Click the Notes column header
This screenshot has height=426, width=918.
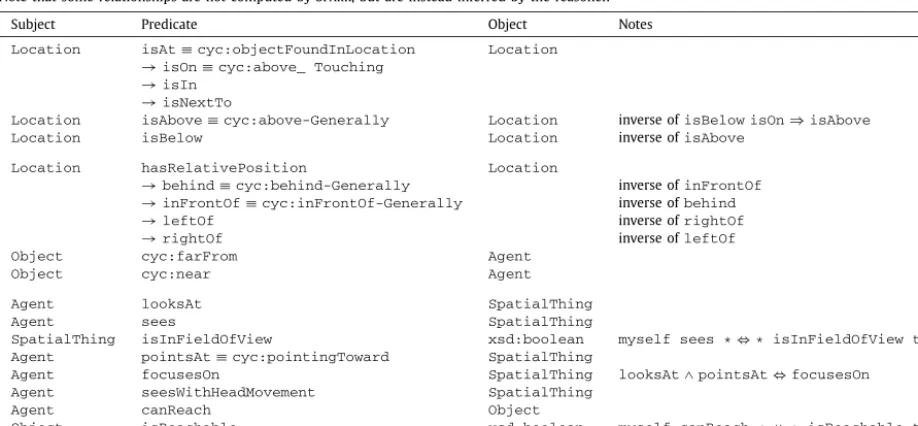[635, 25]
